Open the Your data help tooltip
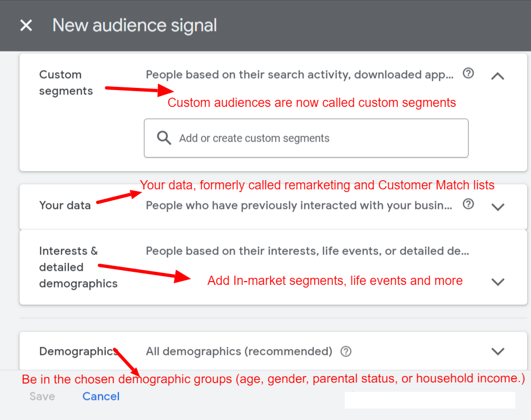The image size is (531, 420). click(x=468, y=204)
